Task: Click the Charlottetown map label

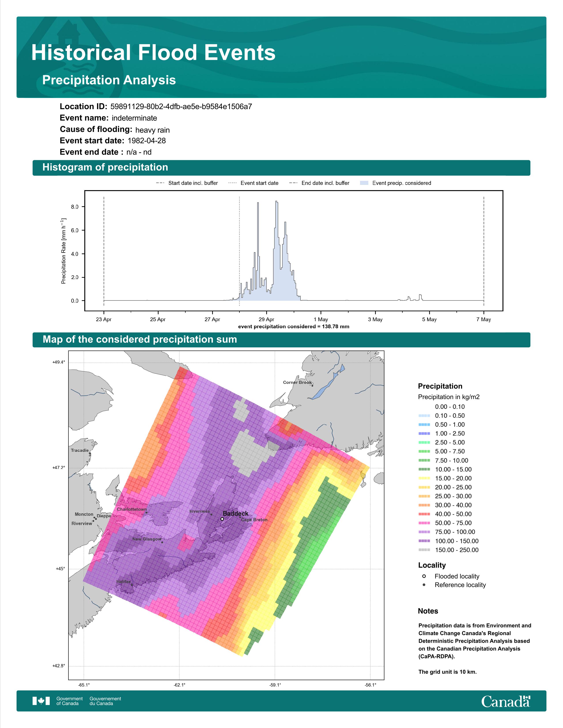Action: coord(132,509)
